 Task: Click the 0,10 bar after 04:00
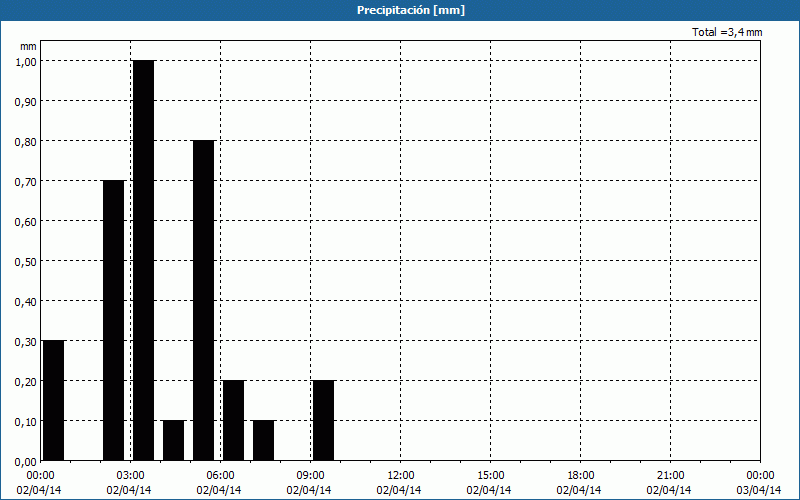pos(173,440)
